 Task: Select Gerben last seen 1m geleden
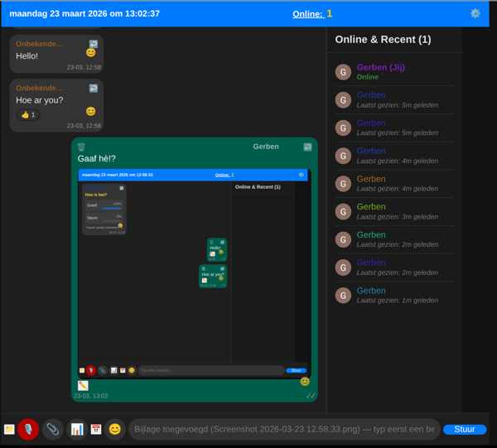394,296
